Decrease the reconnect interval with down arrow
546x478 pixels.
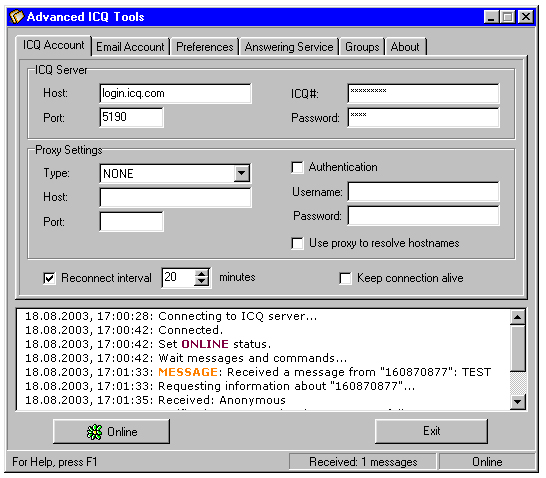coord(201,281)
